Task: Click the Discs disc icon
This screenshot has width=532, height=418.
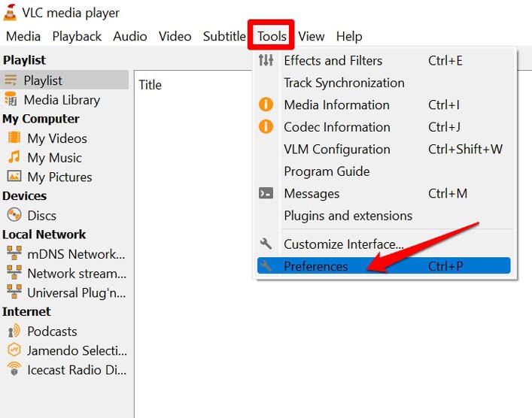Action: [14, 214]
